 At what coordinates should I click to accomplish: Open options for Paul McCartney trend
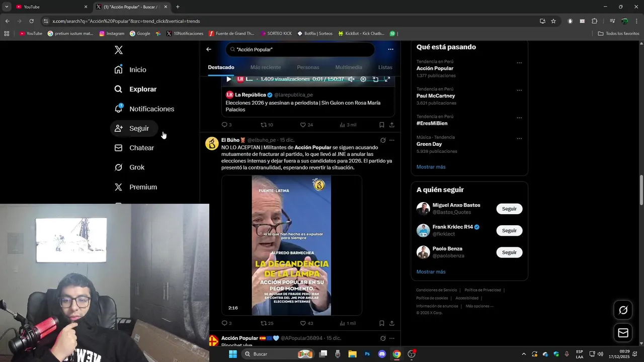[x=519, y=90]
